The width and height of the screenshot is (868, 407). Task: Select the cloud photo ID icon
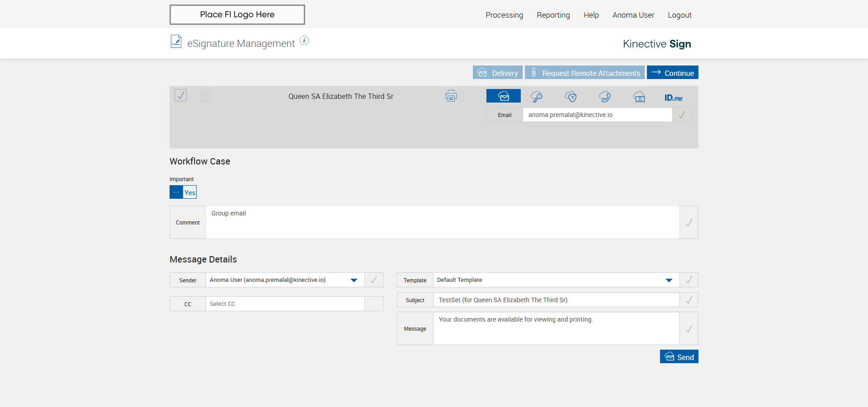pyautogui.click(x=639, y=97)
